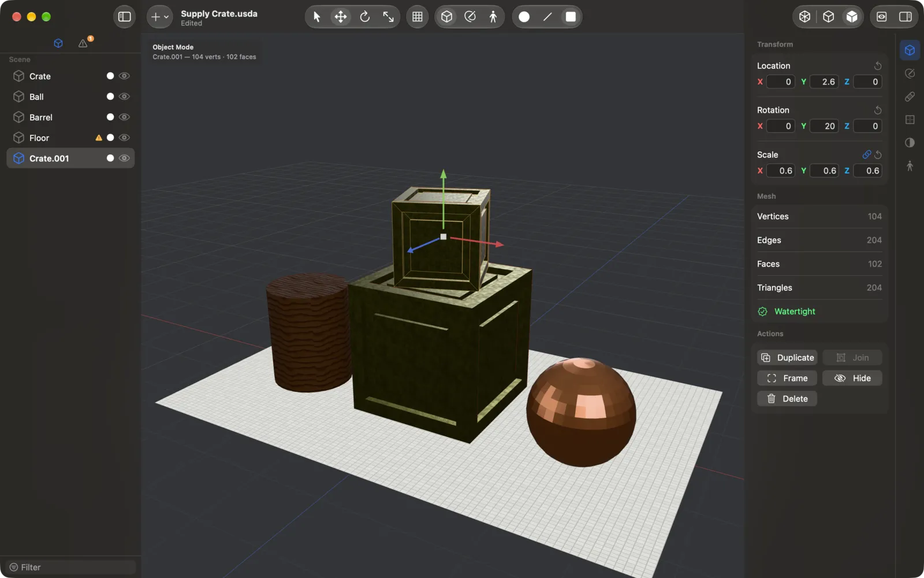Select the arrow pointer selection tool
The width and height of the screenshot is (924, 578).
click(316, 17)
